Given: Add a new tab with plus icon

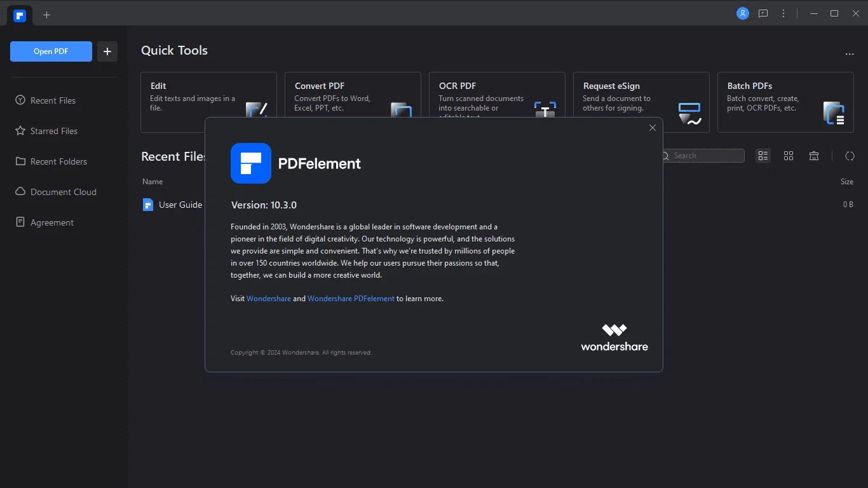Looking at the screenshot, I should [x=46, y=15].
